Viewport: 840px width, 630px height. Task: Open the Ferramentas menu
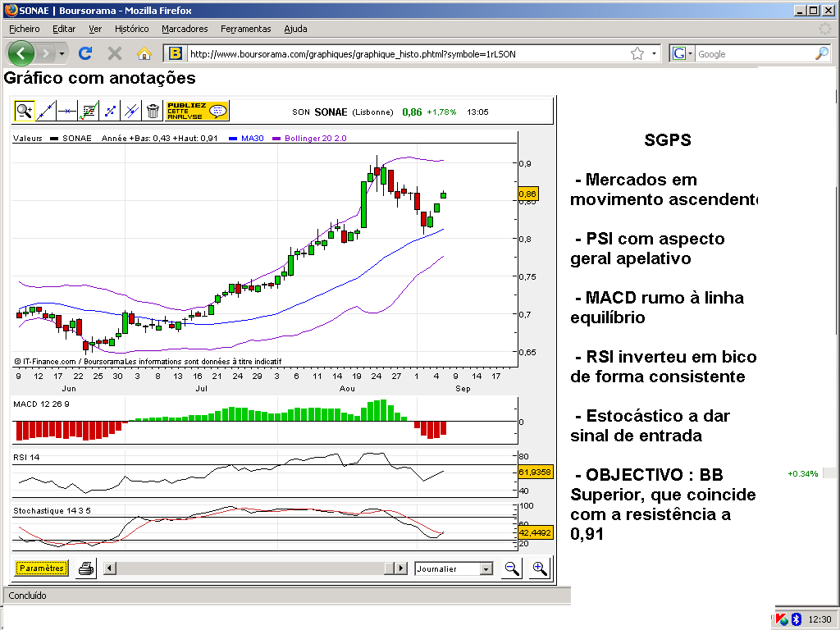pos(245,29)
